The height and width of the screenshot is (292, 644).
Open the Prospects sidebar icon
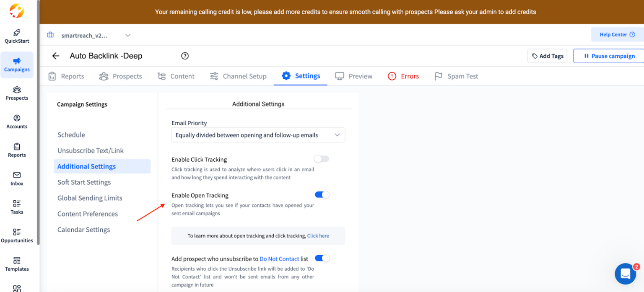(17, 93)
